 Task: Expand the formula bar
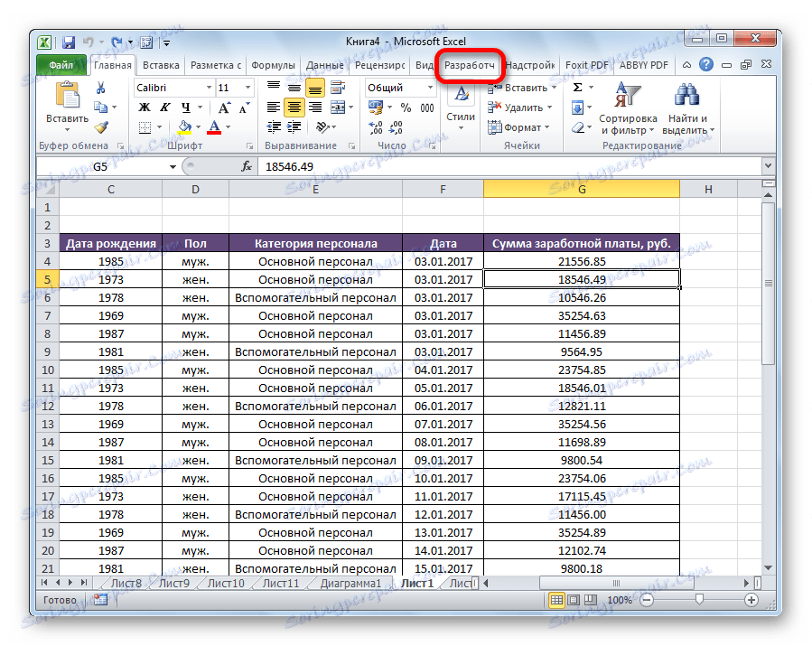[x=768, y=165]
